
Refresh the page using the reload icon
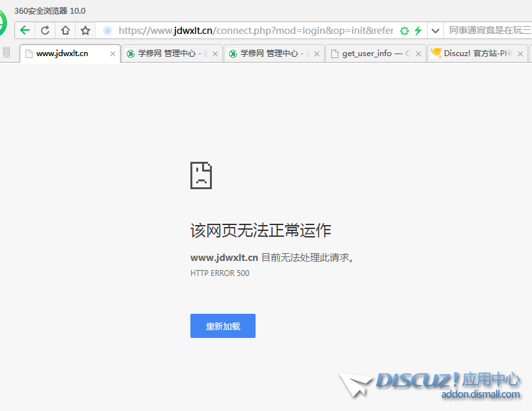click(x=44, y=30)
